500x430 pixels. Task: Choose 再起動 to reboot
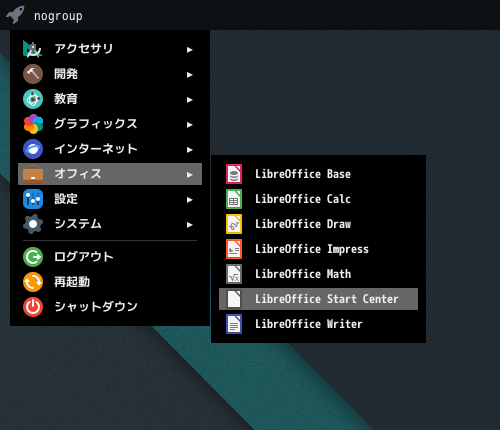110,282
